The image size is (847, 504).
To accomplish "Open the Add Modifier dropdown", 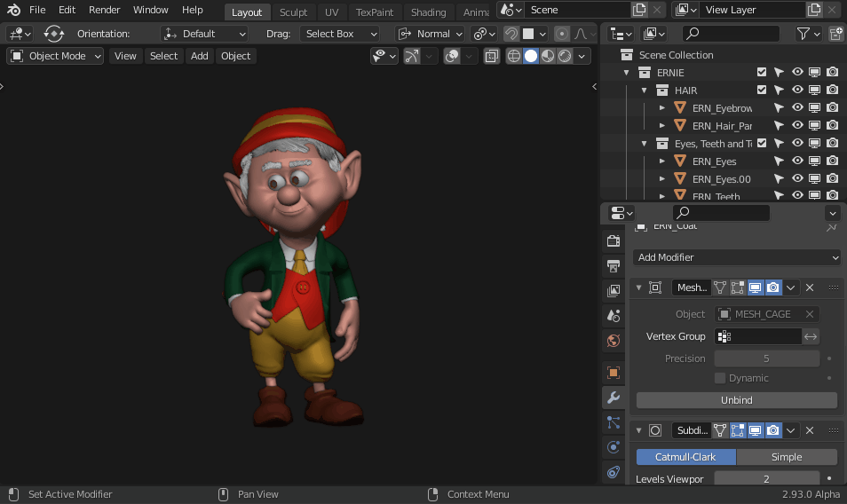I will [x=737, y=257].
